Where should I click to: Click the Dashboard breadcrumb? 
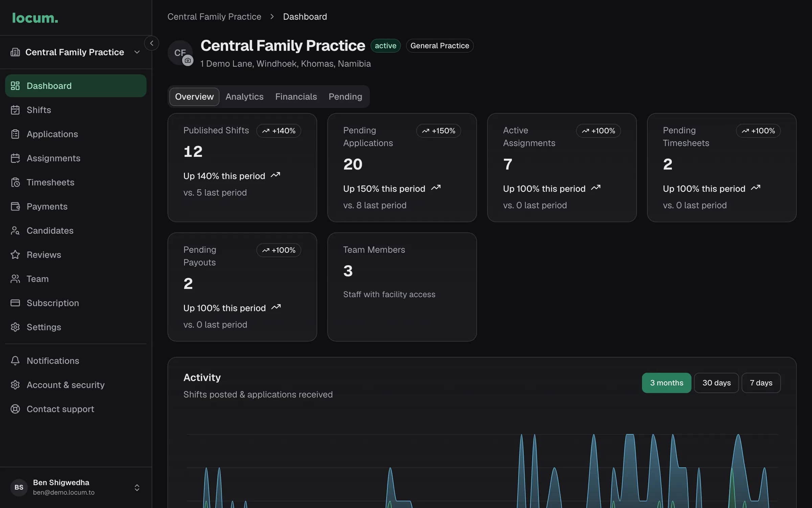tap(305, 17)
